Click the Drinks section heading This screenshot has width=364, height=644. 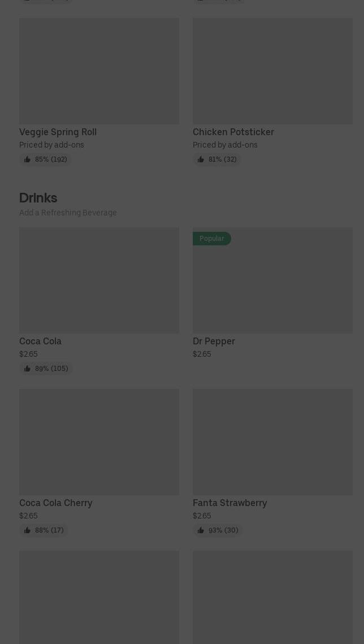click(x=38, y=198)
